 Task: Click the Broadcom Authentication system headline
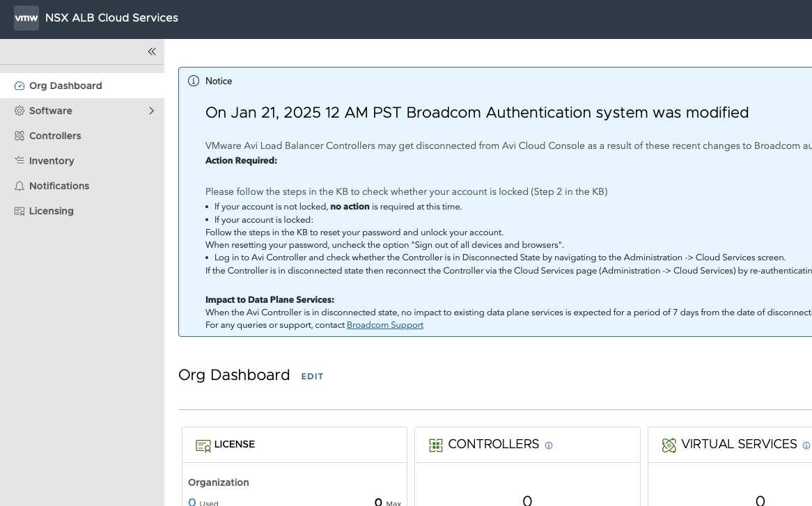477,112
